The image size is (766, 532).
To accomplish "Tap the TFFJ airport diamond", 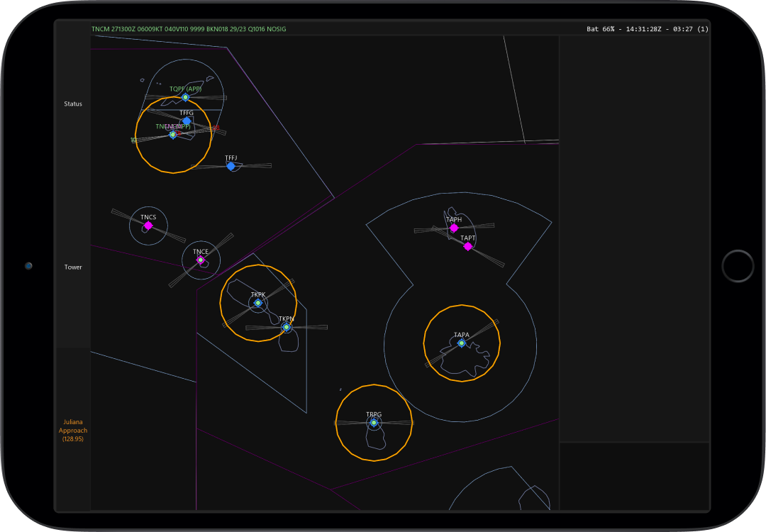I will point(231,166).
